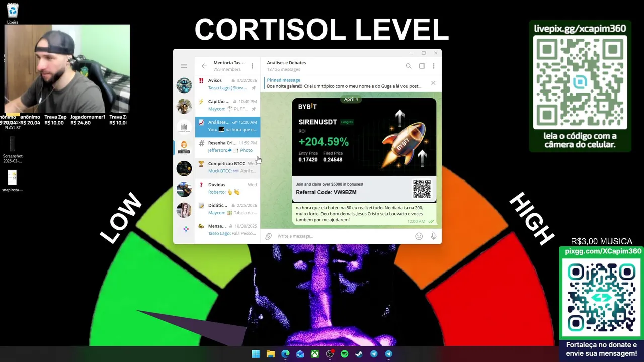This screenshot has height=362, width=644.
Task: Click the 'April 4' date badge
Action: click(x=351, y=99)
